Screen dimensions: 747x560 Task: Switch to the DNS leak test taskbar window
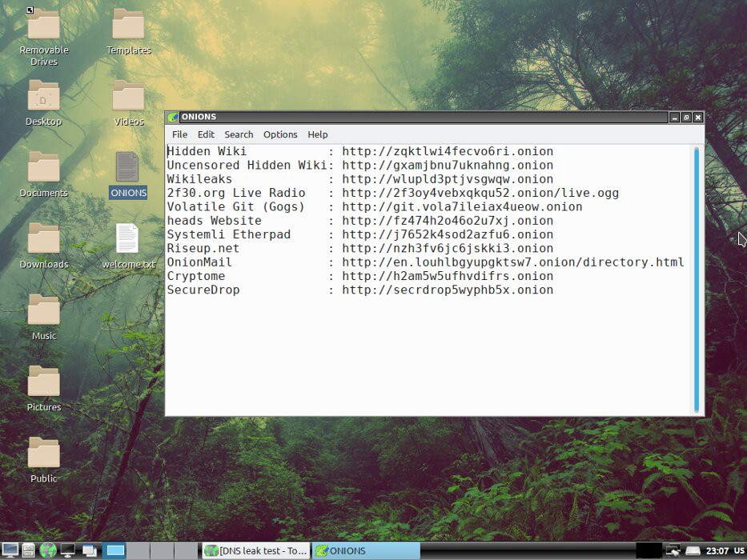(256, 550)
